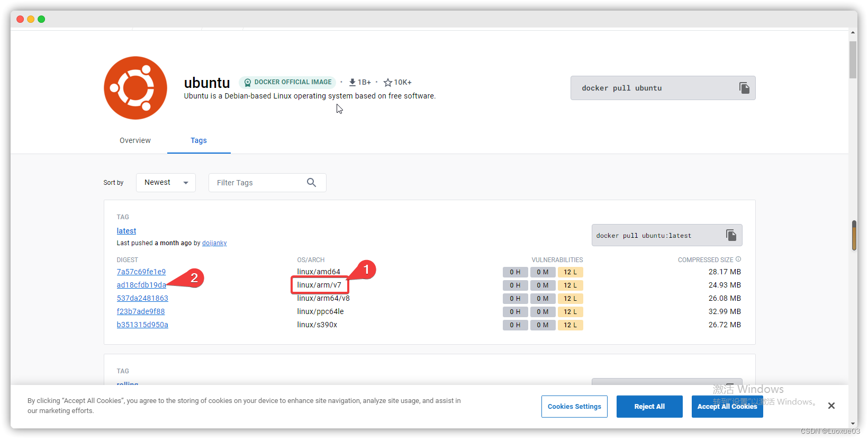Open digest b351315d950a
This screenshot has height=439, width=868.
(142, 325)
